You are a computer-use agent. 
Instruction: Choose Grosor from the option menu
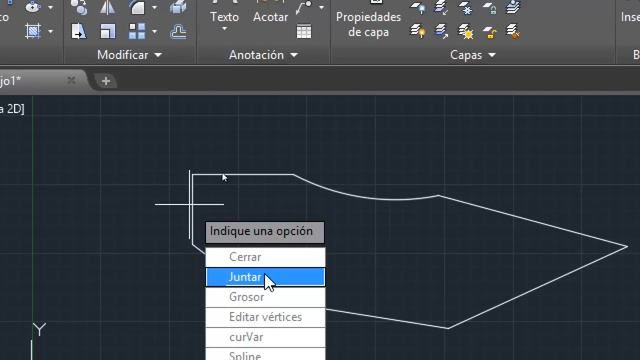tap(265, 297)
